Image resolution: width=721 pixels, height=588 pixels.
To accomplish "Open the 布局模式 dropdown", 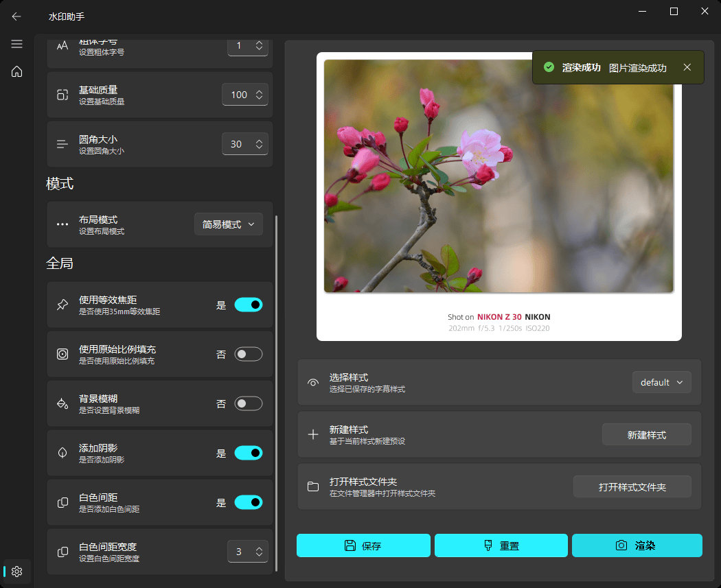I will click(229, 224).
